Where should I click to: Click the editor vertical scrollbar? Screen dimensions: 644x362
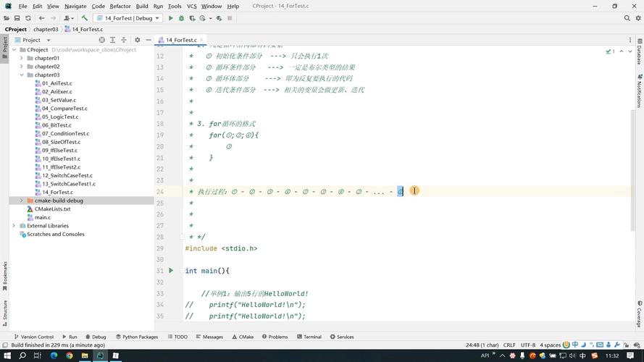(x=632, y=145)
